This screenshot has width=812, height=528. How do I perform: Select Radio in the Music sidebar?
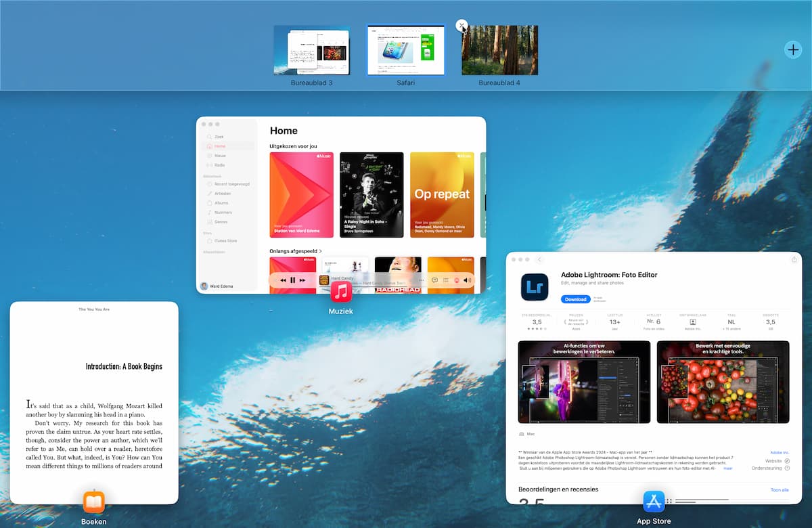(228, 165)
